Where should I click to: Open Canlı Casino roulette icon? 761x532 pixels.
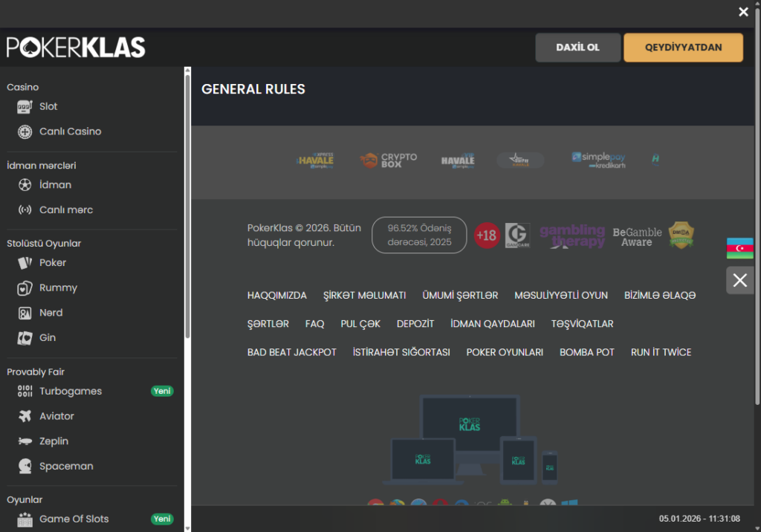(x=25, y=132)
